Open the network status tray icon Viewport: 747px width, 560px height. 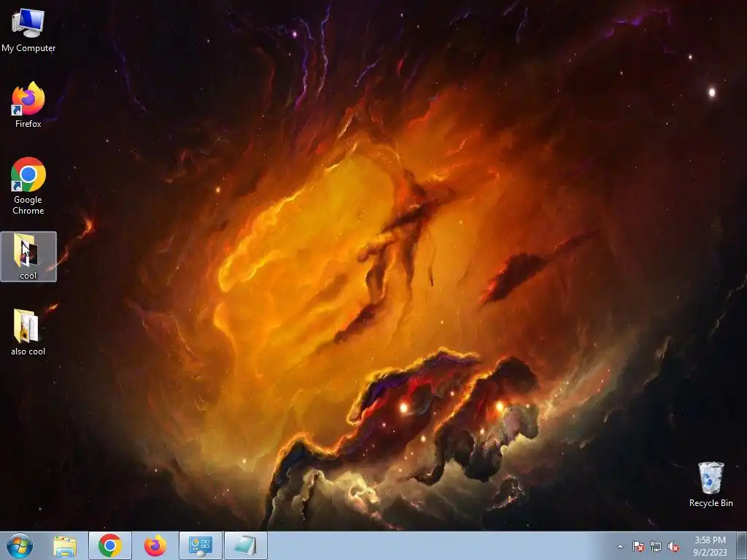[x=656, y=547]
